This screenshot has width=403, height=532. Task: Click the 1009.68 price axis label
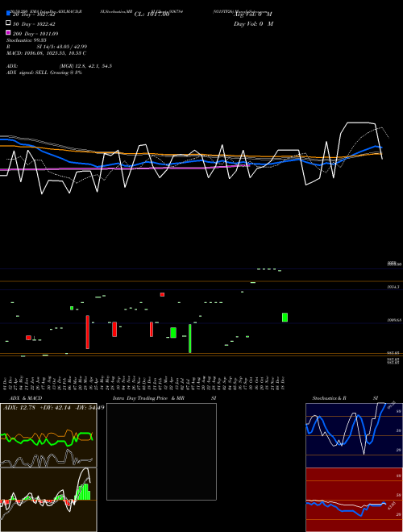[x=394, y=320]
